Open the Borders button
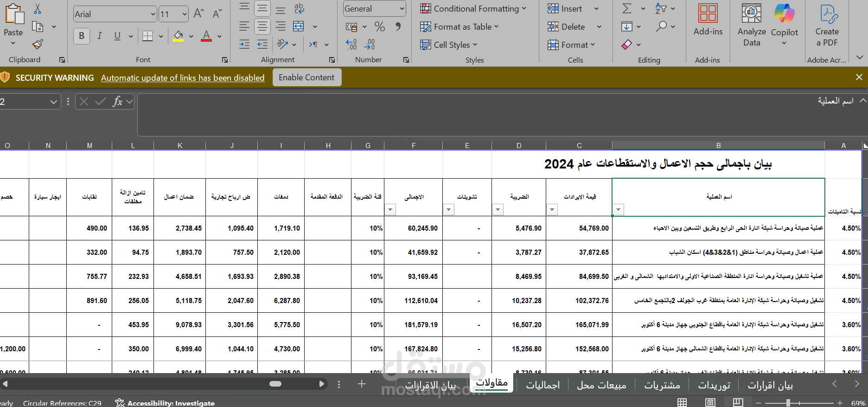The height and width of the screenshot is (407, 868). coord(147,36)
